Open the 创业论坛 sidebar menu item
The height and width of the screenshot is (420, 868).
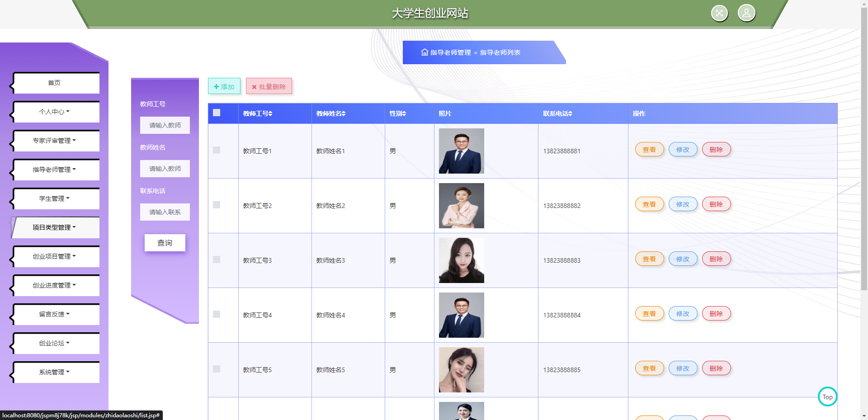click(x=55, y=343)
